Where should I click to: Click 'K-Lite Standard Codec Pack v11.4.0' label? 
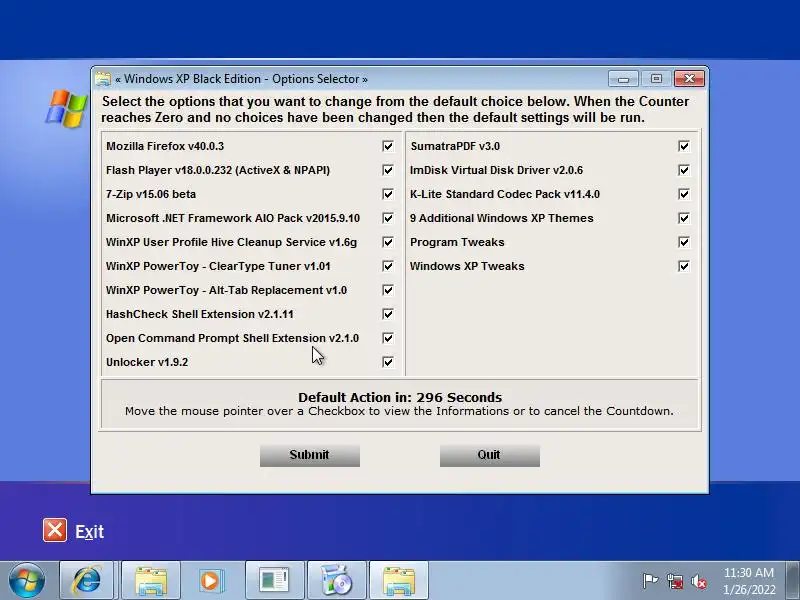click(x=505, y=194)
